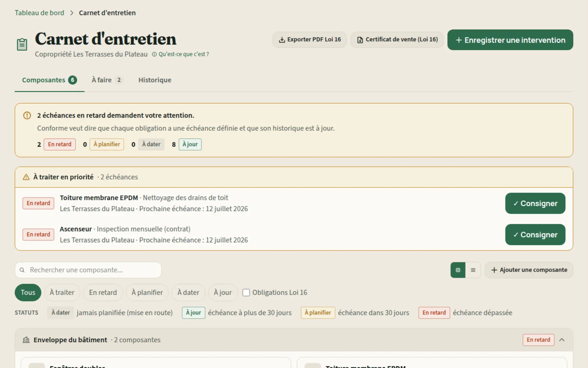Click the À dater badge in STATUTS legend

pos(61,313)
